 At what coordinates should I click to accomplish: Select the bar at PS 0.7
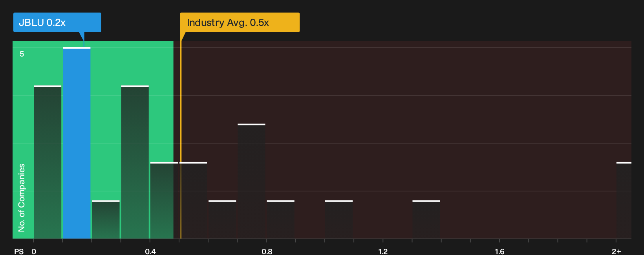pyautogui.click(x=251, y=181)
